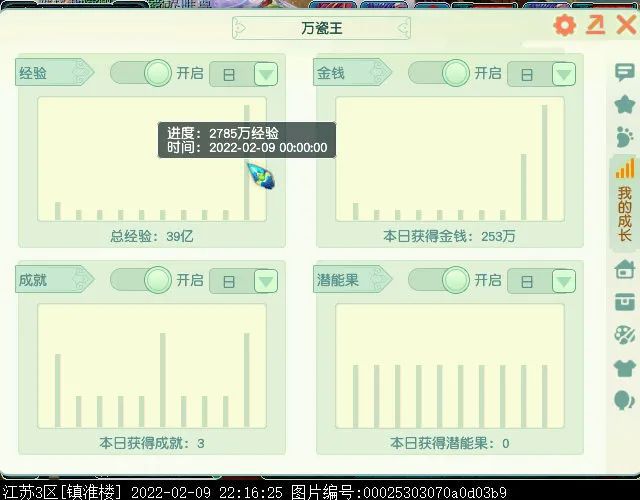Open the paw print pet icon

tap(624, 137)
